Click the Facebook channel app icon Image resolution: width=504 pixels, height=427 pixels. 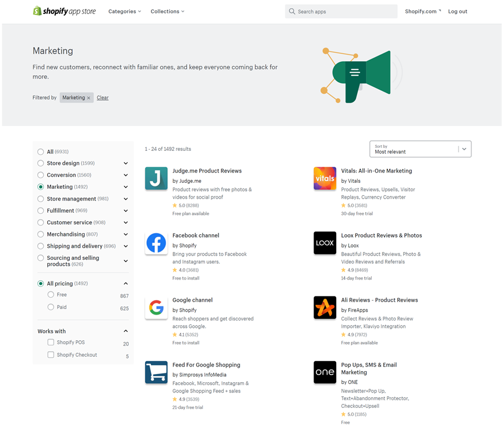click(x=156, y=243)
